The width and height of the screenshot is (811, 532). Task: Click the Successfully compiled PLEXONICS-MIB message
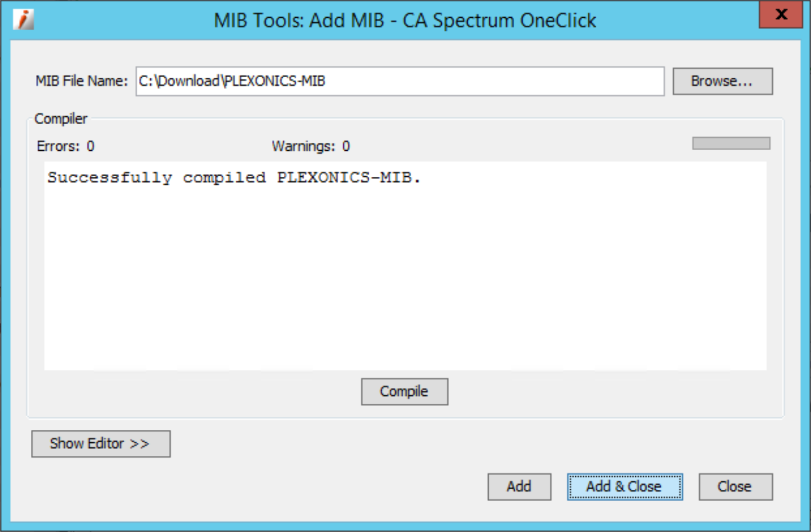tap(234, 178)
